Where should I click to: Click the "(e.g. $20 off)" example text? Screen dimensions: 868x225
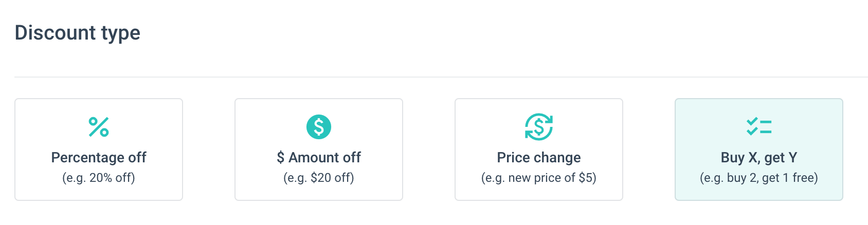pyautogui.click(x=319, y=178)
